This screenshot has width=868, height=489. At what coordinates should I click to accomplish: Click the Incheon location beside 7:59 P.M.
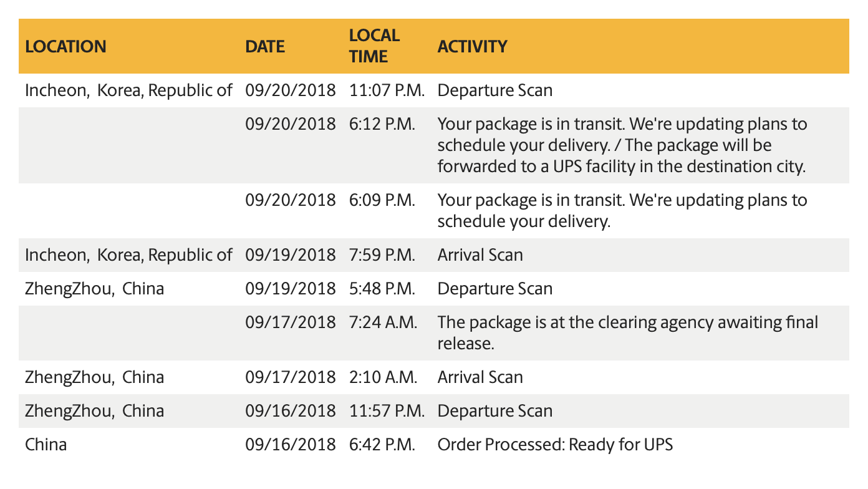(128, 255)
